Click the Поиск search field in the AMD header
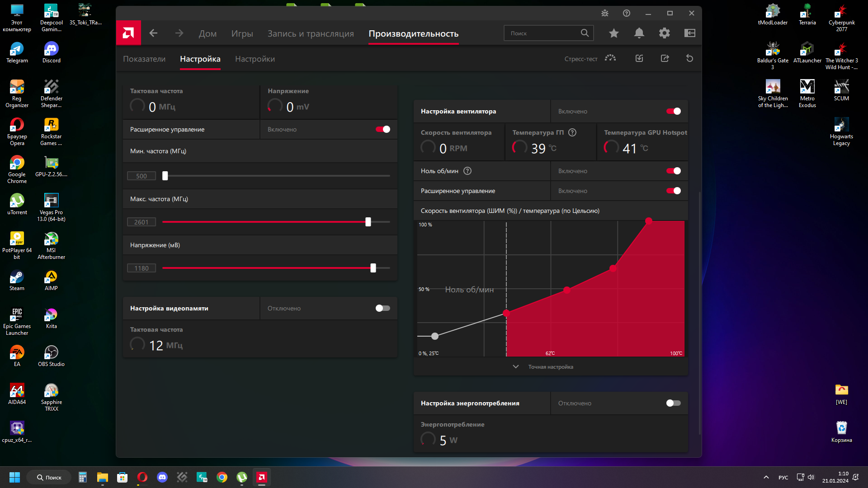The width and height of the screenshot is (868, 488). [542, 33]
